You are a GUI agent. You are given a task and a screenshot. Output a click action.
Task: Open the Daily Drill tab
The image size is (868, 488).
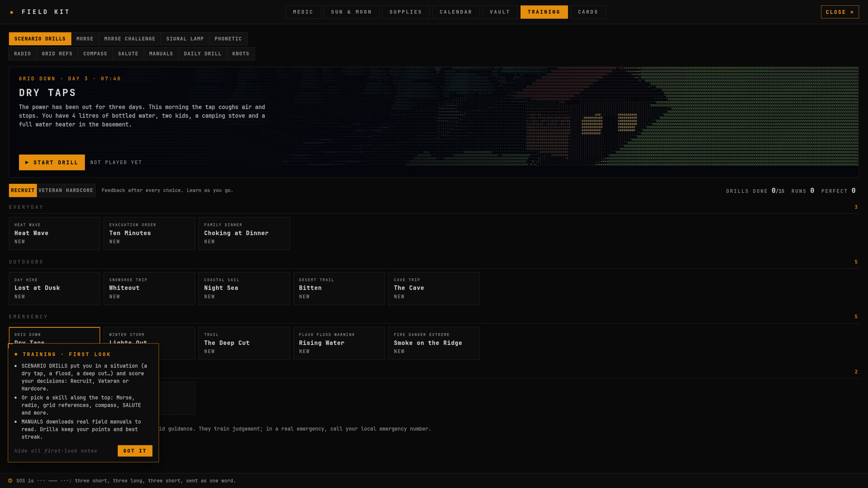(202, 54)
